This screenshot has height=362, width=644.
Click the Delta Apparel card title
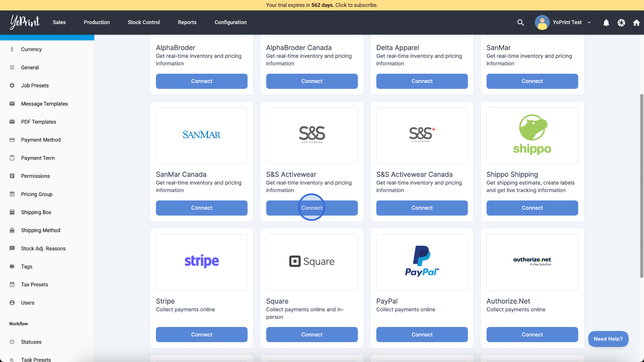pos(397,48)
